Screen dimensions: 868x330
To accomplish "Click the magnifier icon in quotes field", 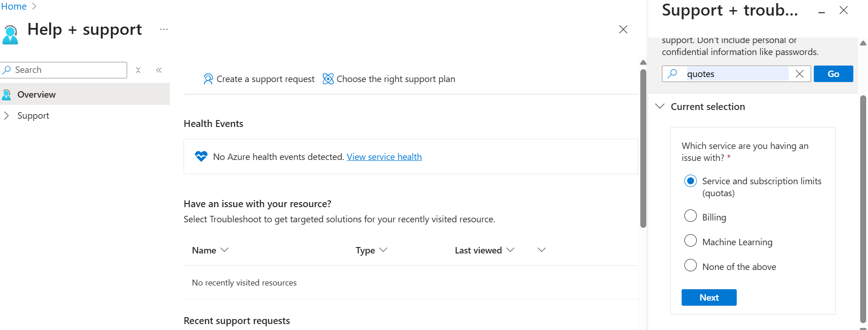I will pyautogui.click(x=673, y=73).
